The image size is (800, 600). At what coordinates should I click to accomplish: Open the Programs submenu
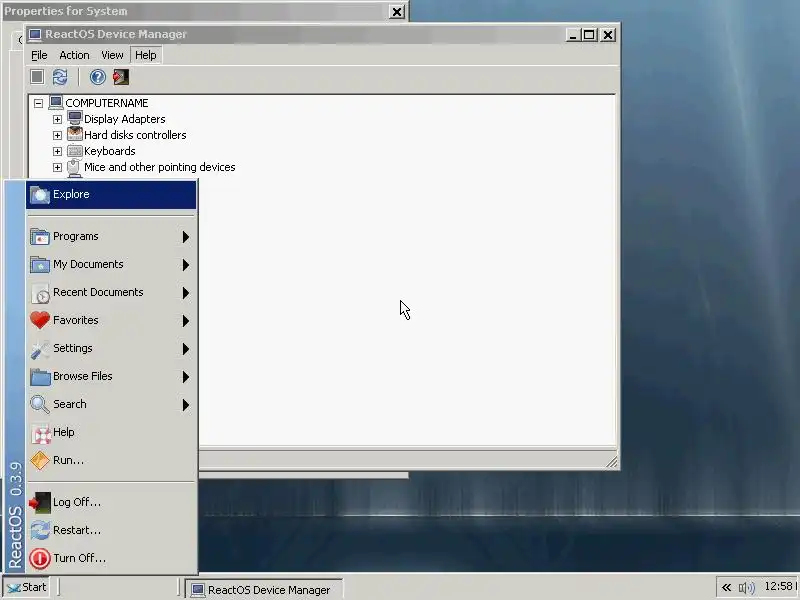[111, 237]
